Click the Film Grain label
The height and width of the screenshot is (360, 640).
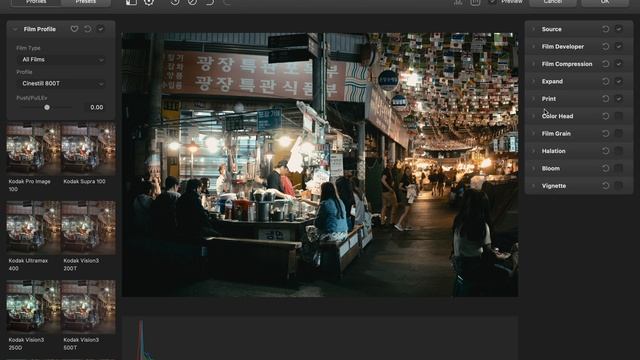(x=556, y=133)
